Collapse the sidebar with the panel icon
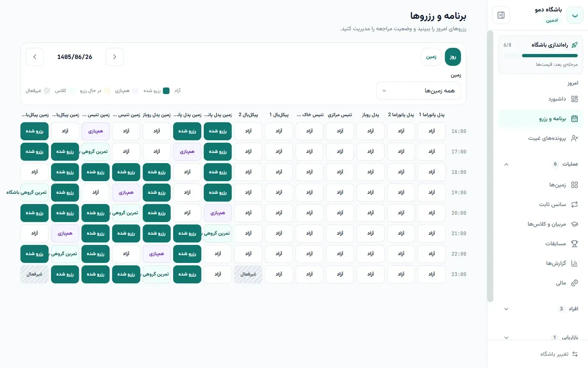The height and width of the screenshot is (368, 588). (x=501, y=16)
